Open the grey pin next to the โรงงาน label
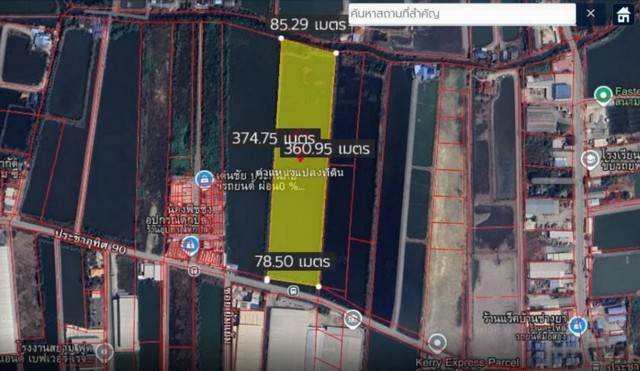The width and height of the screenshot is (640, 371). [x=104, y=352]
